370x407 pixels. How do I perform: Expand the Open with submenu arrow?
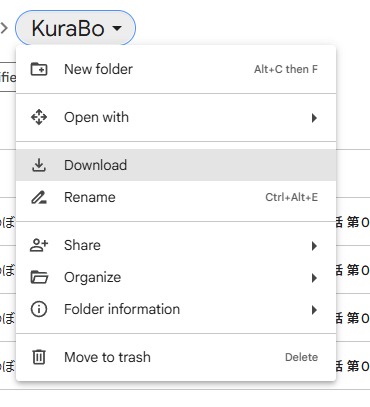314,118
